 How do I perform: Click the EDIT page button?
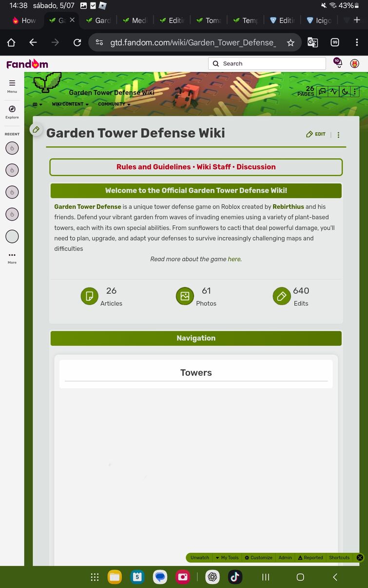pyautogui.click(x=316, y=134)
